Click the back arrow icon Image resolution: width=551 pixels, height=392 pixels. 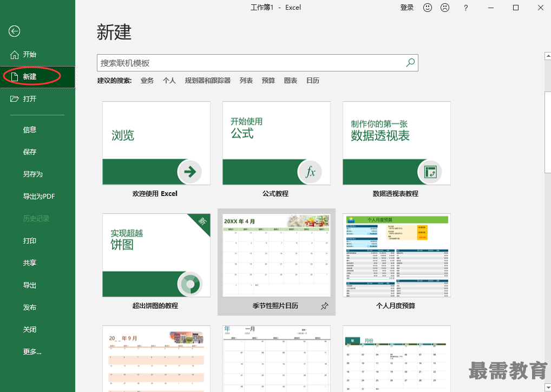tap(15, 31)
